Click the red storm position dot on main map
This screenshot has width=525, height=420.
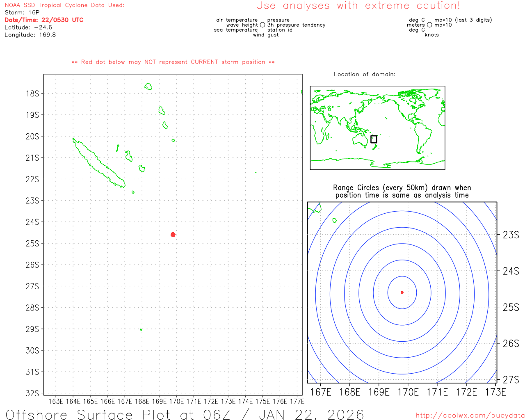[x=173, y=235]
